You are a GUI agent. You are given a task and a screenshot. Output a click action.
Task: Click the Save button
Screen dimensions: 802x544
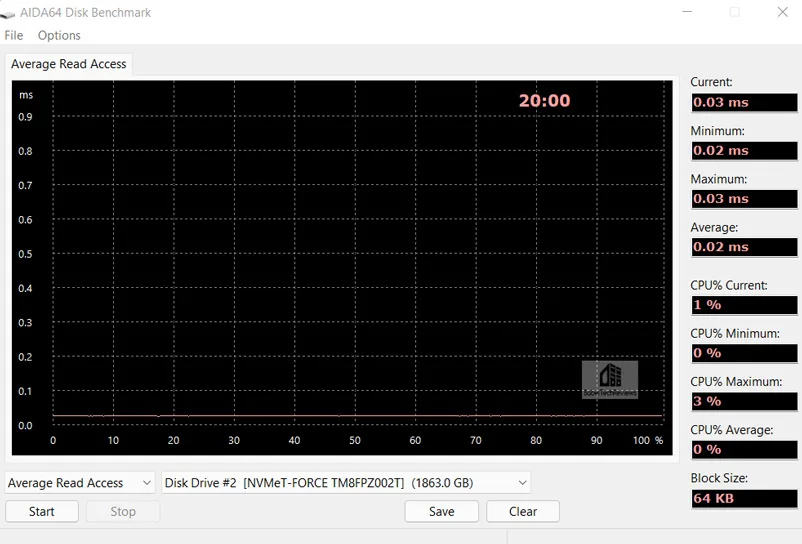441,511
